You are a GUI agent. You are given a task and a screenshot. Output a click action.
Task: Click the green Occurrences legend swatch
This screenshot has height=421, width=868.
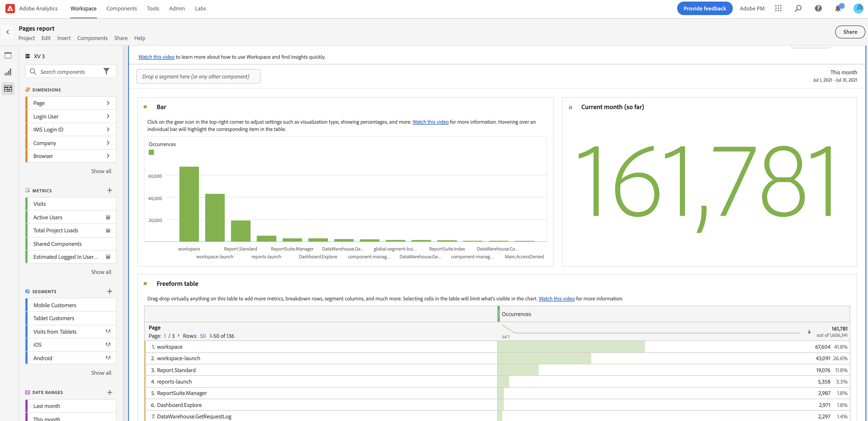coord(151,153)
